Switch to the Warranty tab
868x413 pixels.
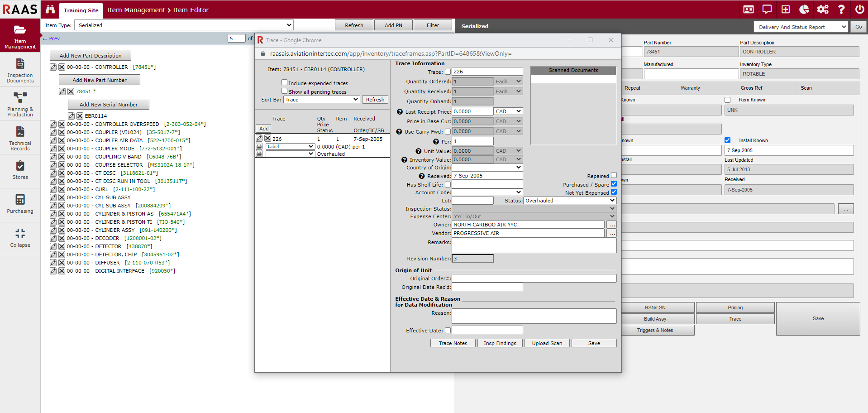690,88
